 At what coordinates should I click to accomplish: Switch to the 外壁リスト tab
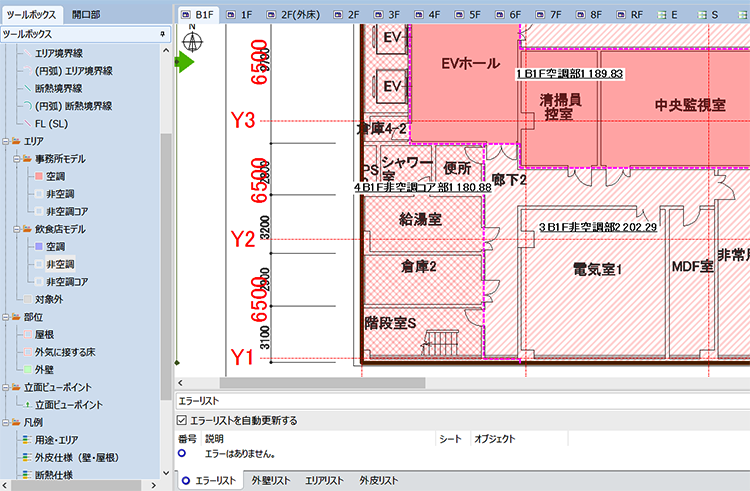pos(271,481)
